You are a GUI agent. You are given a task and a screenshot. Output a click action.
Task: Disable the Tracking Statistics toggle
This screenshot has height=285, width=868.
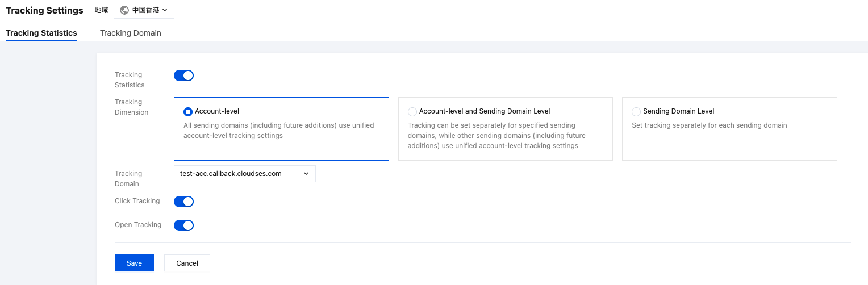183,76
